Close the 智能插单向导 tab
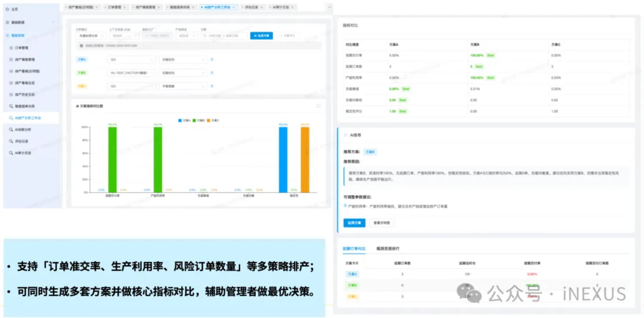Screen dimensions: 644x318 (193, 7)
